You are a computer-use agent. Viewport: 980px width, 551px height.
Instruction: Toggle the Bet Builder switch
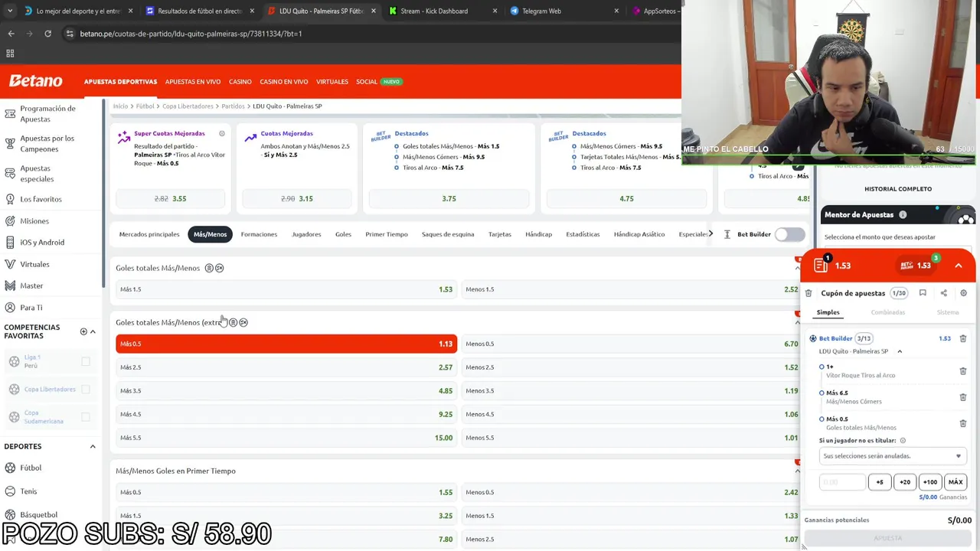click(x=789, y=234)
